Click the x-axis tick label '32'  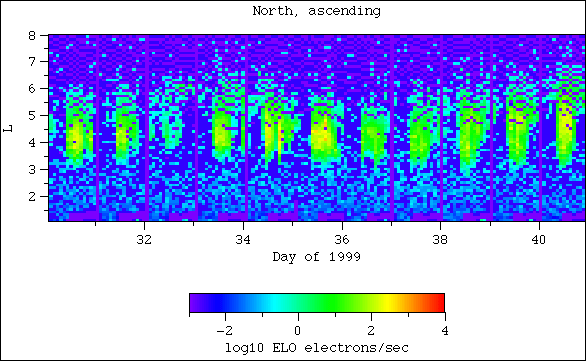tap(144, 240)
